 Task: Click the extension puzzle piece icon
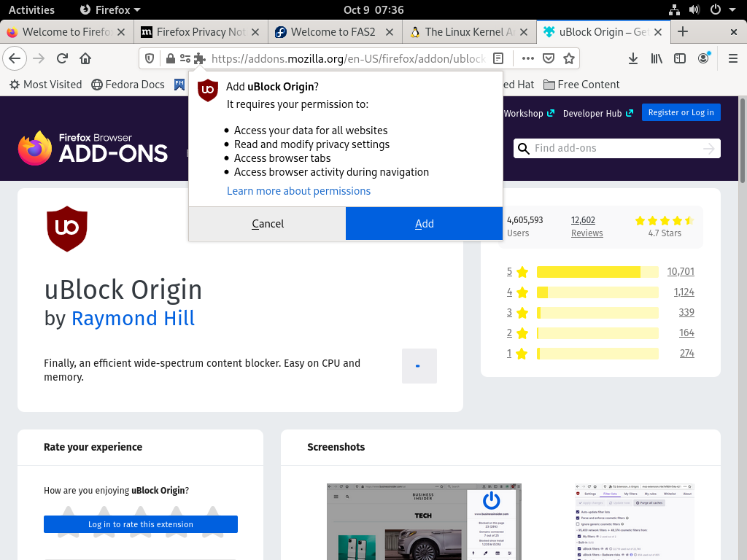tap(200, 58)
